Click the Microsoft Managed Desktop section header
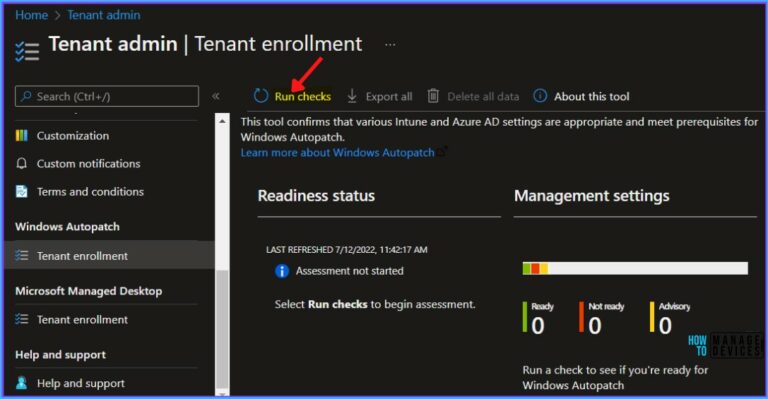 click(89, 291)
